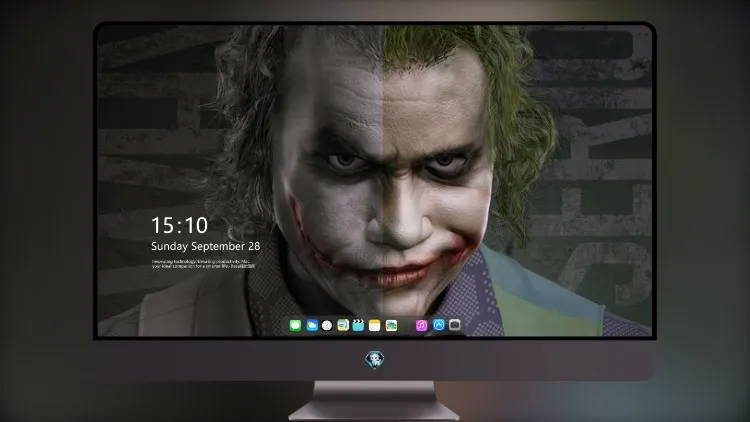Launch the pink Music app icon
This screenshot has height=422, width=750.
coord(421,325)
